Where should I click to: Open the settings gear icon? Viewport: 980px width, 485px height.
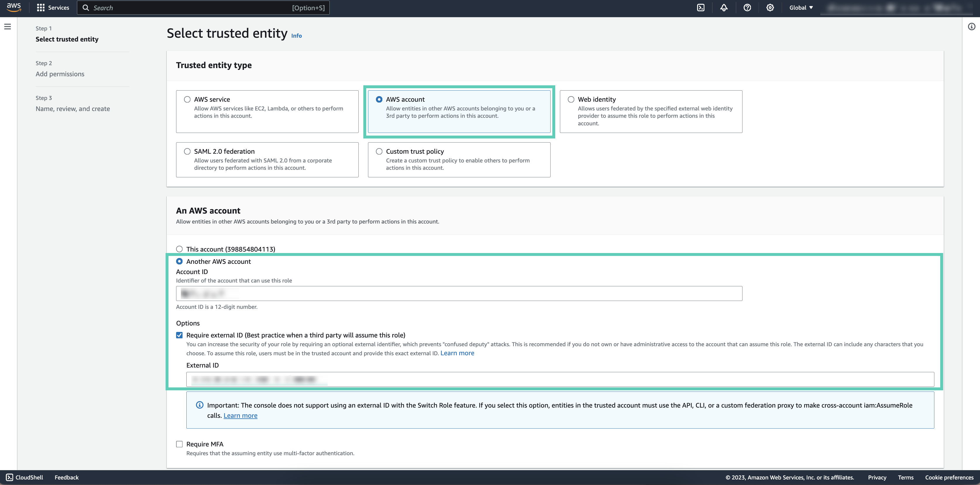coord(770,8)
